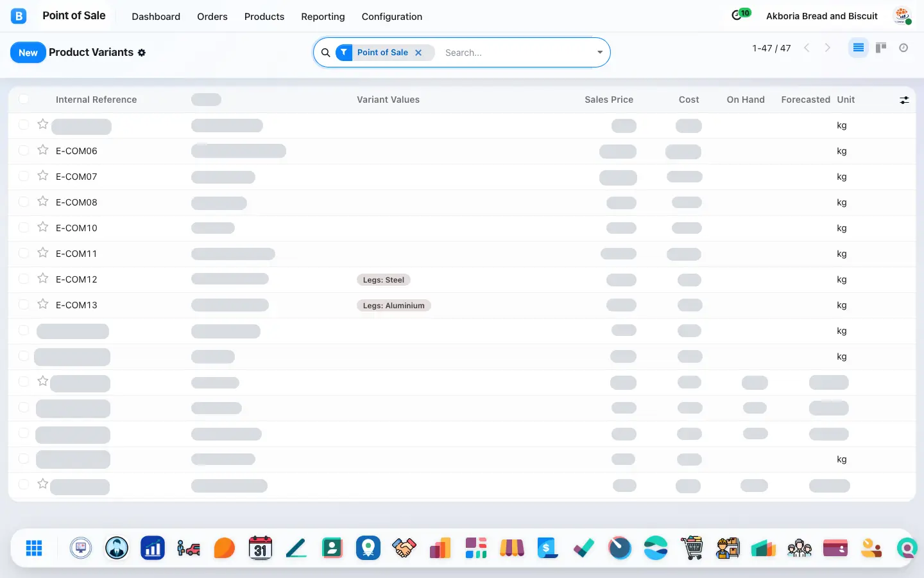Open the Orders menu
This screenshot has height=578, width=924.
[x=212, y=17]
